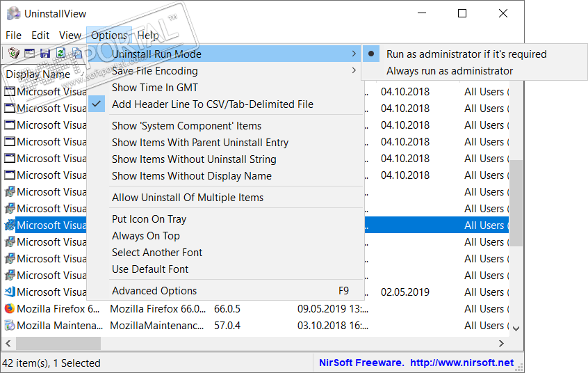The width and height of the screenshot is (588, 373).
Task: Open the Help menu
Action: click(147, 35)
